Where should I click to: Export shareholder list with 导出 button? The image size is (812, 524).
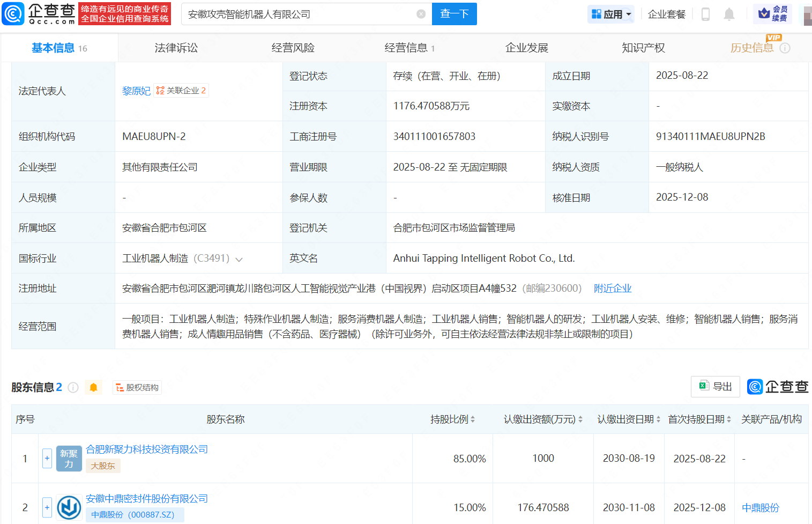716,387
